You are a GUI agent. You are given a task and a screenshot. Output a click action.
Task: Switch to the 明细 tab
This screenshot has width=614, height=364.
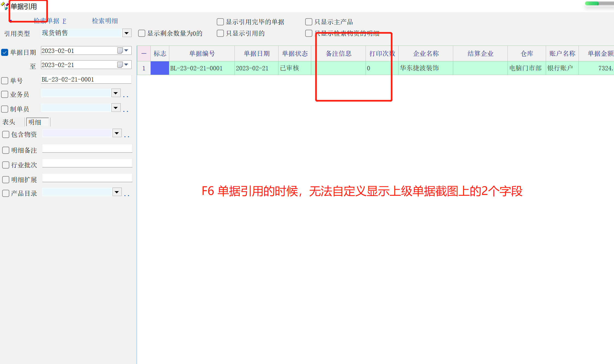pos(37,122)
